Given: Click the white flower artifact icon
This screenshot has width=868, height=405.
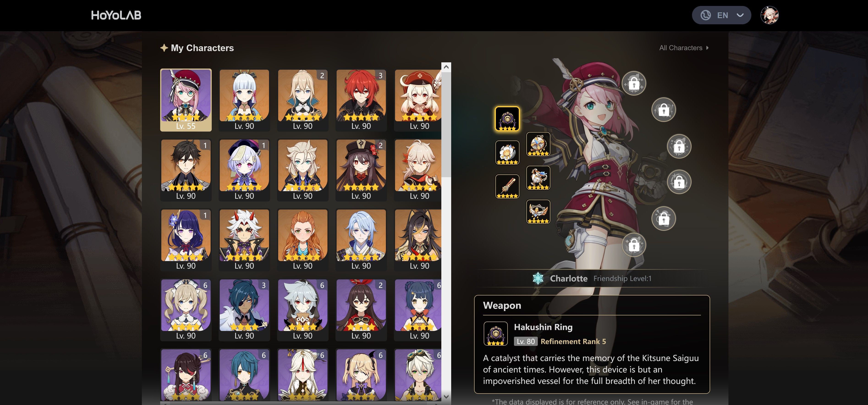Looking at the screenshot, I should 507,152.
